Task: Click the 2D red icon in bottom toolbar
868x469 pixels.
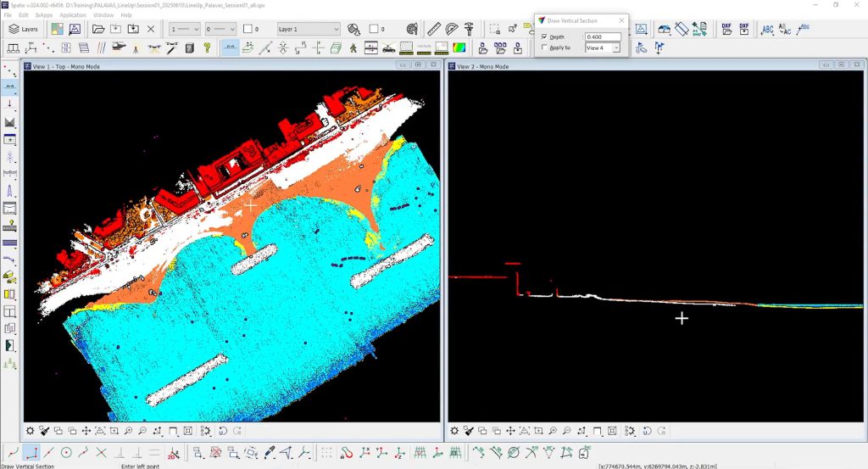Action: [173, 453]
